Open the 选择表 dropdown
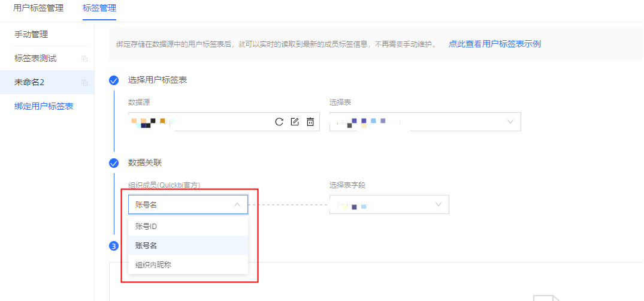 (x=425, y=122)
